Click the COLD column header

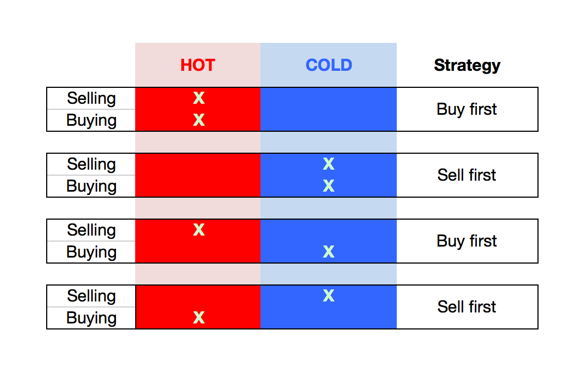(x=329, y=65)
